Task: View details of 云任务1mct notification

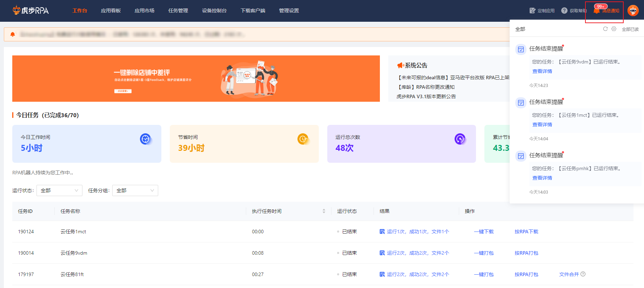Action: (542, 125)
